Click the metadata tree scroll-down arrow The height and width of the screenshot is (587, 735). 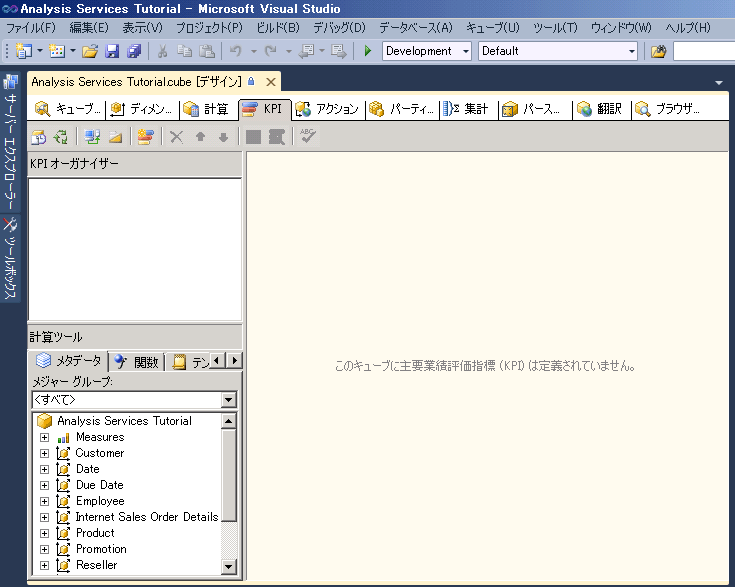click(228, 566)
